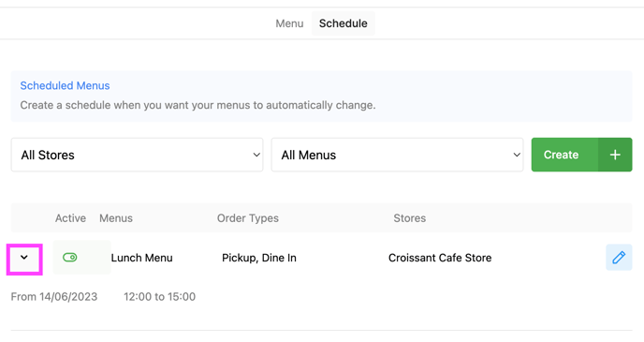644x342 pixels.
Task: Expand the Lunch Menu row chevron
Action: [x=24, y=258]
